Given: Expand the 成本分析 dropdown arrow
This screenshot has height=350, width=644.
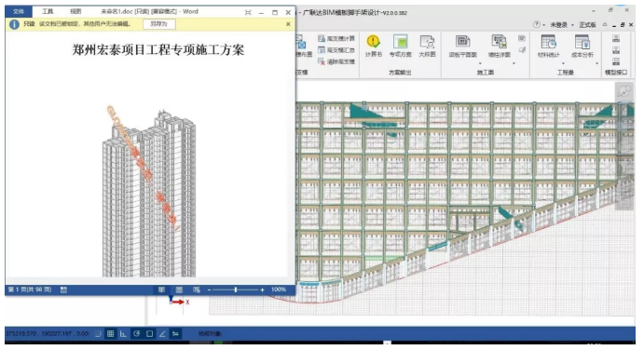Looking at the screenshot, I should (596, 63).
